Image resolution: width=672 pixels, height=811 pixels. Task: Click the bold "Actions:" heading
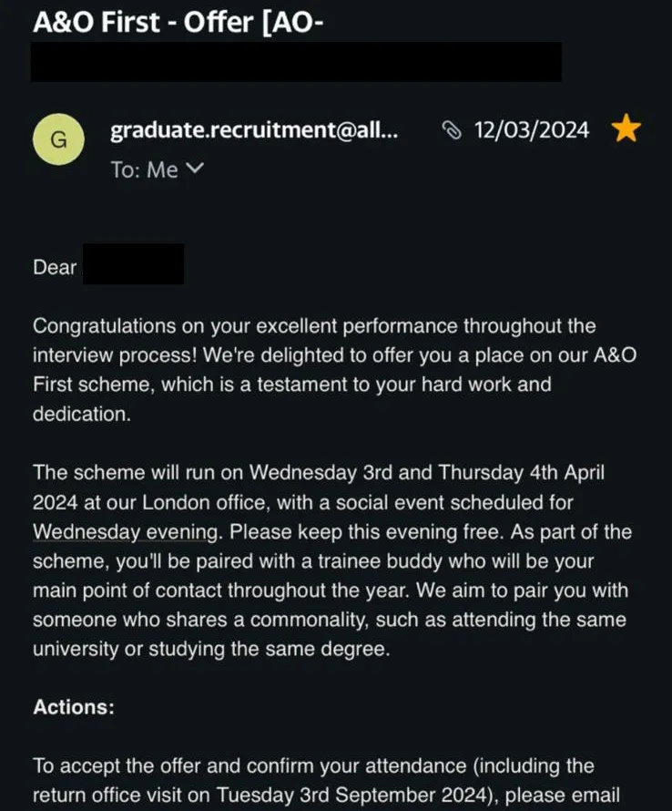click(x=74, y=707)
